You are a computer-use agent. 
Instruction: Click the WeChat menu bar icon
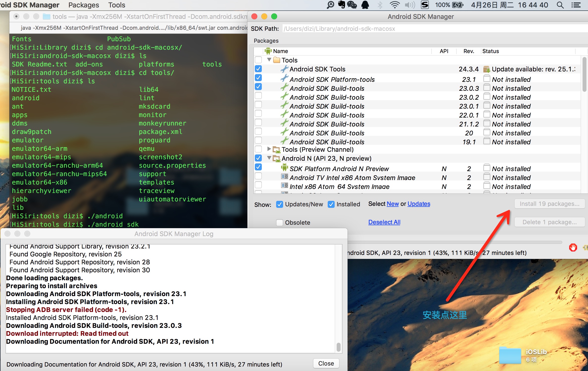(352, 5)
